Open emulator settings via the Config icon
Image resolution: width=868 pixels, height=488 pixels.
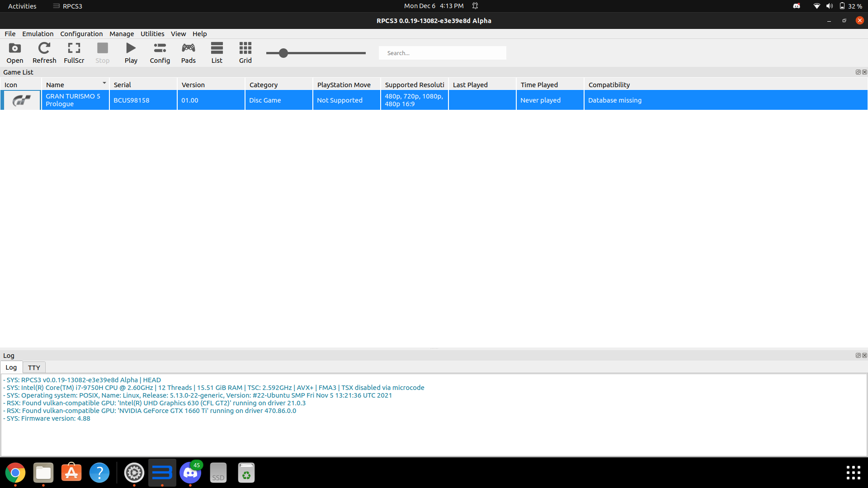point(160,52)
